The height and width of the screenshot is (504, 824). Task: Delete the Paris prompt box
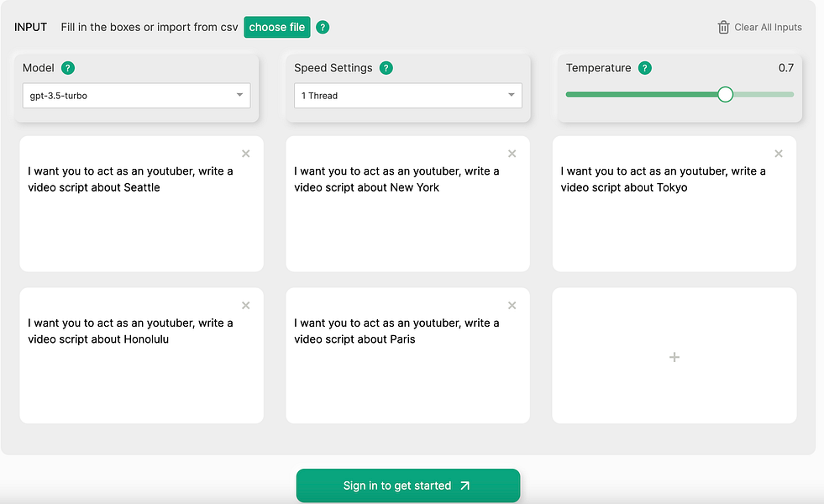(512, 306)
